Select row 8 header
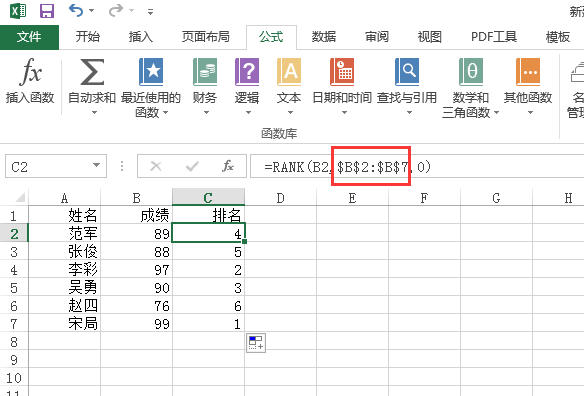The height and width of the screenshot is (396, 584). 14,342
